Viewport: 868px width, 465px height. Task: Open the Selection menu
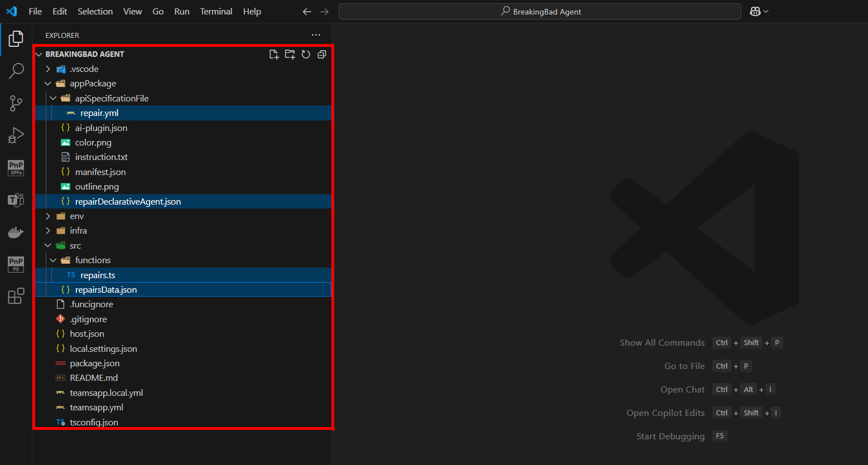pyautogui.click(x=95, y=11)
